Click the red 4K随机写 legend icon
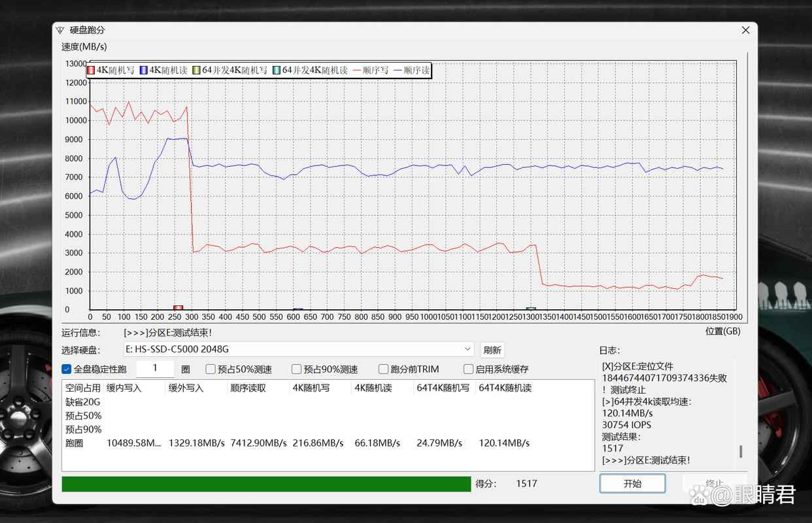The width and height of the screenshot is (812, 523). click(x=91, y=70)
